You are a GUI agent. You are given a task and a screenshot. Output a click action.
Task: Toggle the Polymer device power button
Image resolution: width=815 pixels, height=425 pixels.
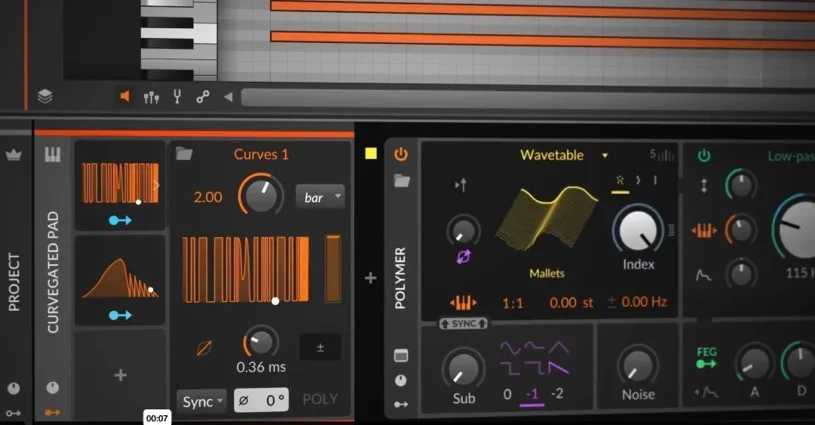[401, 154]
